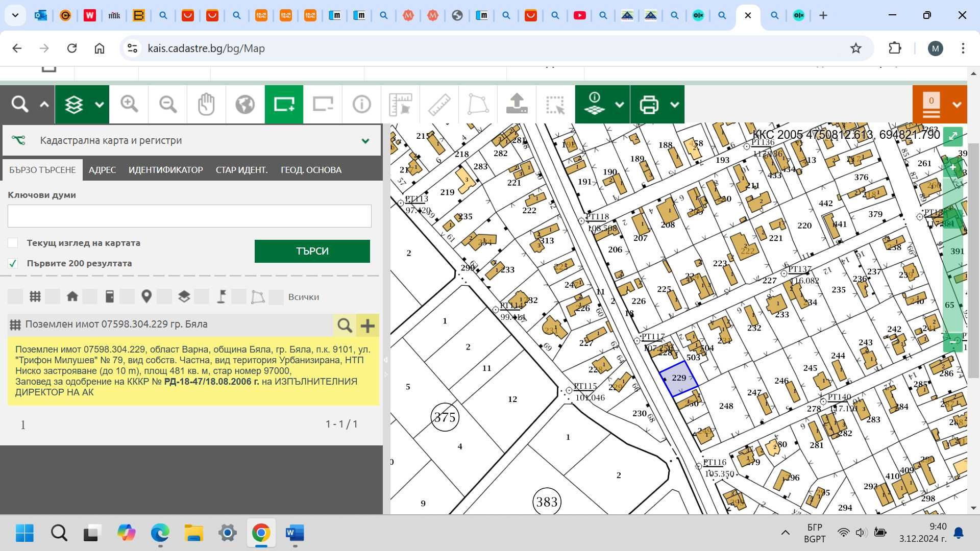Screen dimensions: 980x551
Task: Open the layer info tool
Action: coord(595,105)
